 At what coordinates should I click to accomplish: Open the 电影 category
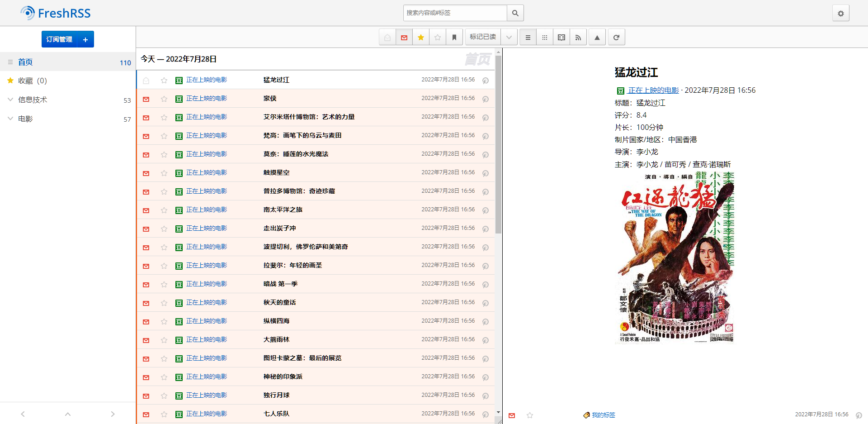(25, 119)
